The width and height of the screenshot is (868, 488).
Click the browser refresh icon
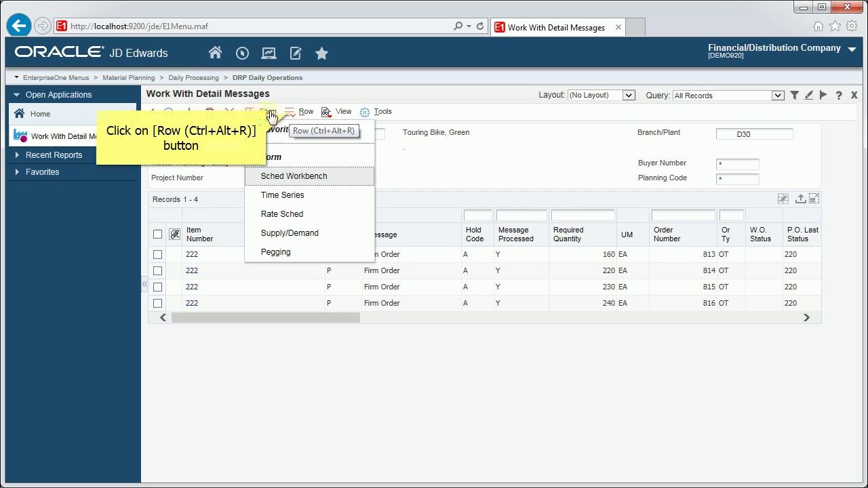coord(480,26)
